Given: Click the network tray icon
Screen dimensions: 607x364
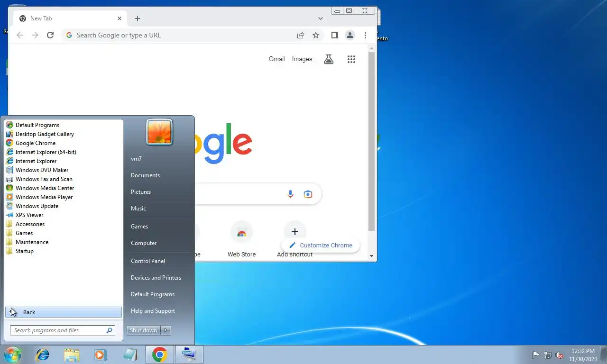Looking at the screenshot, I should 548,355.
